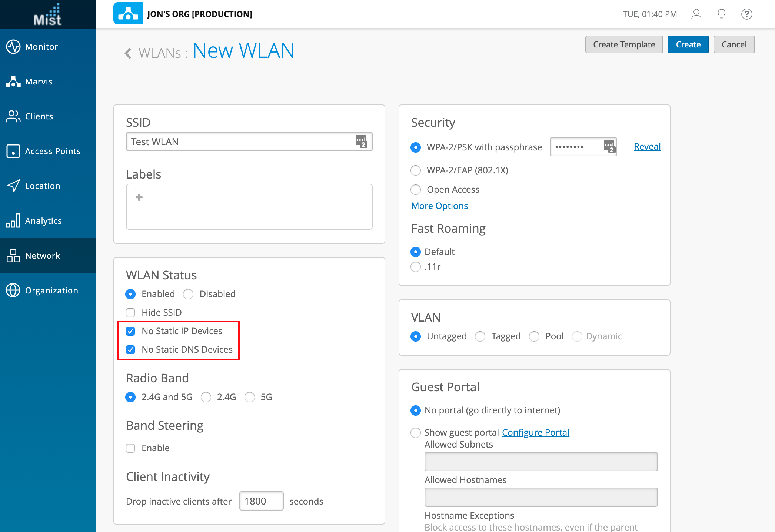The image size is (775, 532).
Task: Click the Create button
Action: click(688, 44)
